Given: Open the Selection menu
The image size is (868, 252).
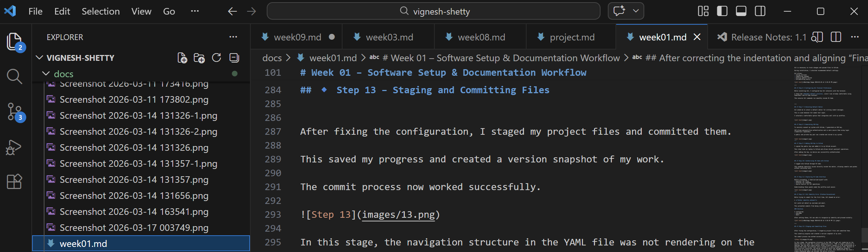Looking at the screenshot, I should [101, 11].
